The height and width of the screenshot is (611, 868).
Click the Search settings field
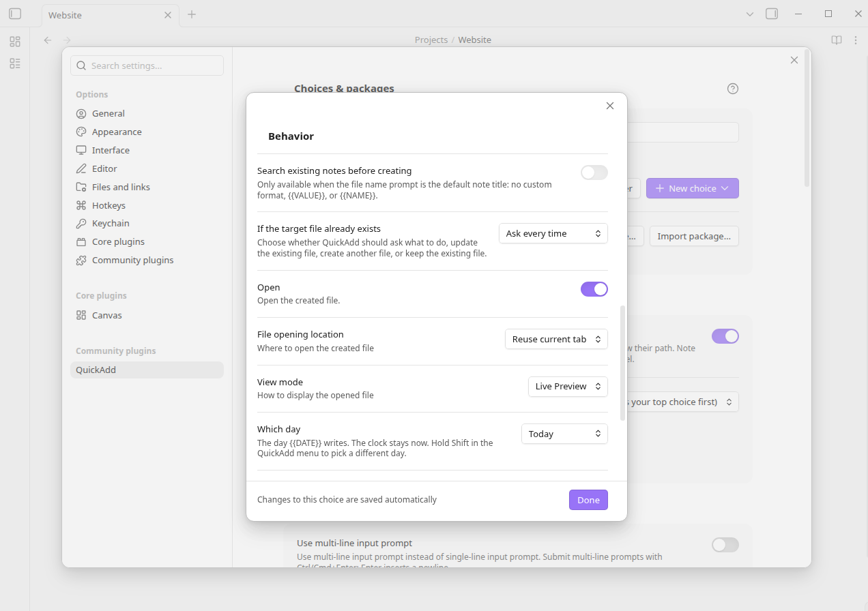(x=147, y=65)
